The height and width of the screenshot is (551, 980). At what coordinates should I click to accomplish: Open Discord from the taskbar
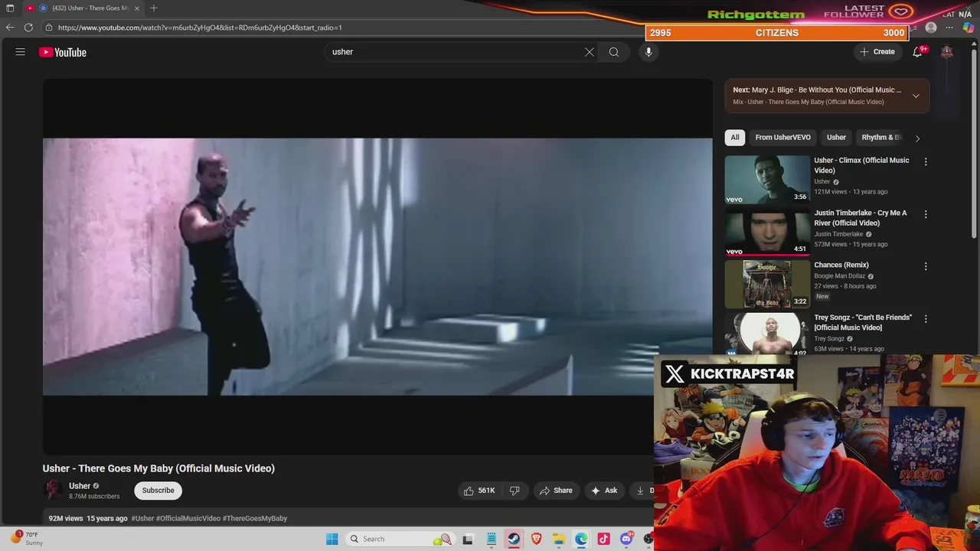coord(626,539)
